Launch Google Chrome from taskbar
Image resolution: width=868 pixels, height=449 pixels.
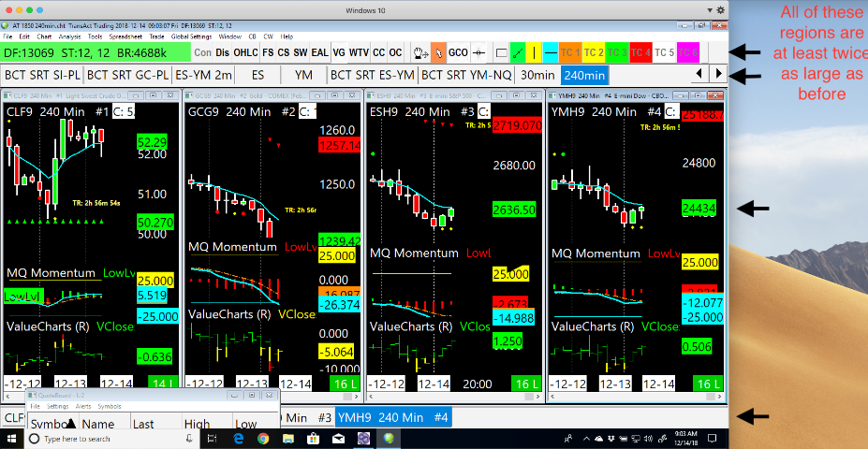click(x=263, y=439)
